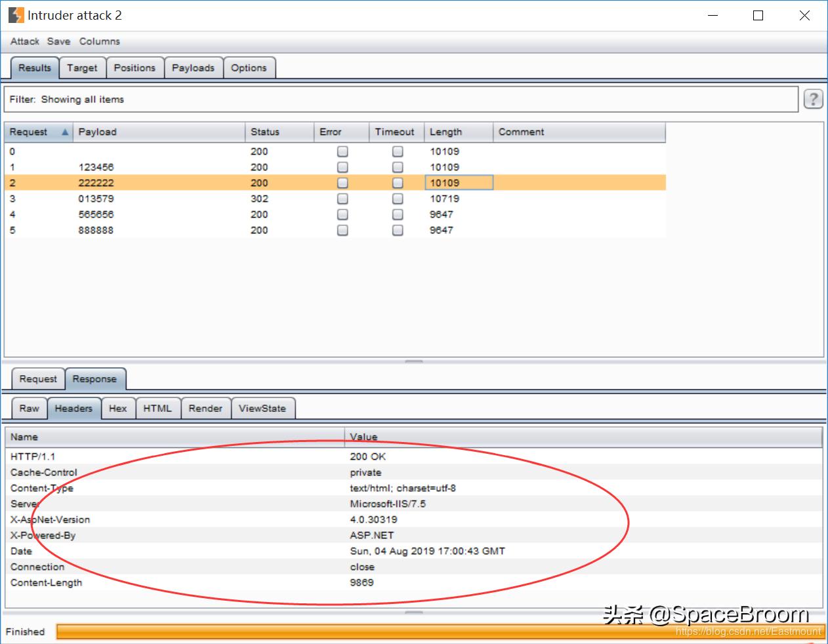Viewport: 828px width, 644px height.
Task: Open the Options tab
Action: coord(249,68)
